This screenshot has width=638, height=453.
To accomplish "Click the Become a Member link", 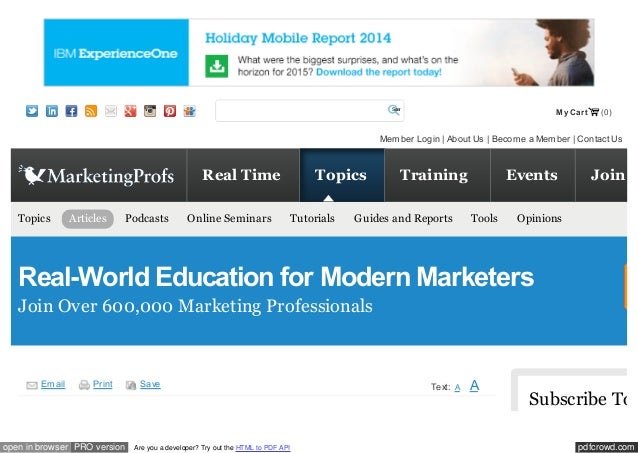I will pyautogui.click(x=531, y=139).
